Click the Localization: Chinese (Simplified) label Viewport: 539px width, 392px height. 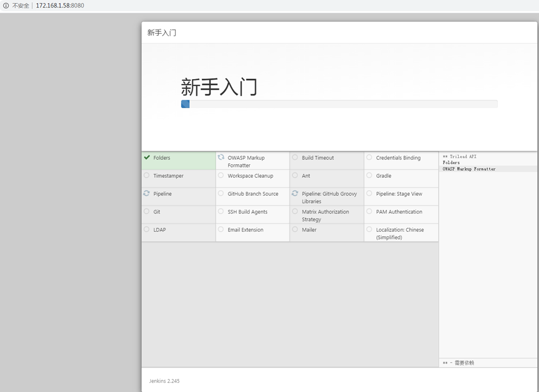(400, 234)
